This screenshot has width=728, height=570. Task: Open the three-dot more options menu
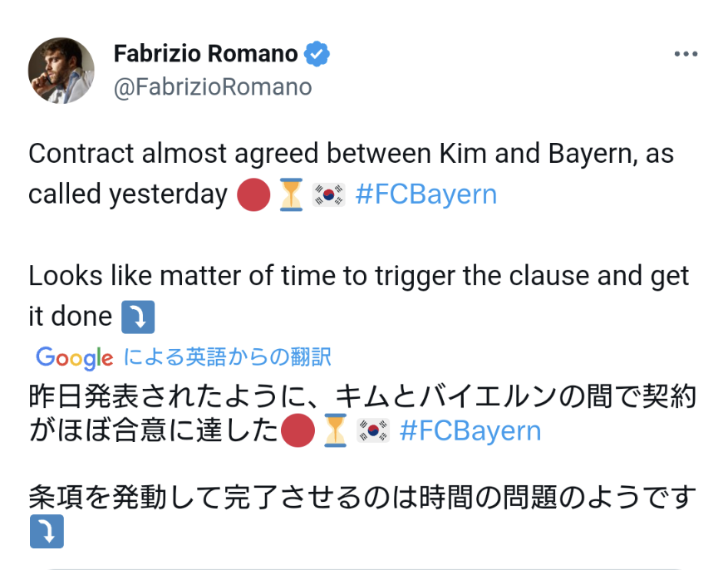coord(686,55)
